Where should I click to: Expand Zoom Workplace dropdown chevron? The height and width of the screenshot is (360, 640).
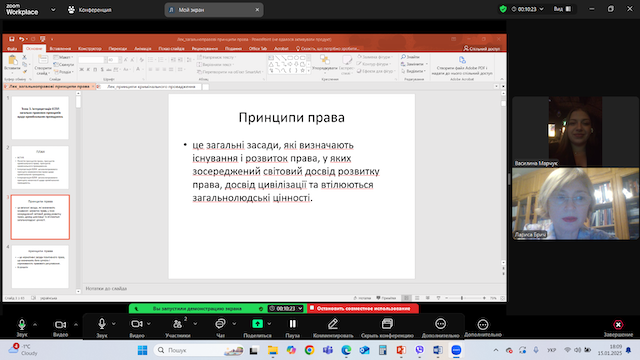(53, 9)
